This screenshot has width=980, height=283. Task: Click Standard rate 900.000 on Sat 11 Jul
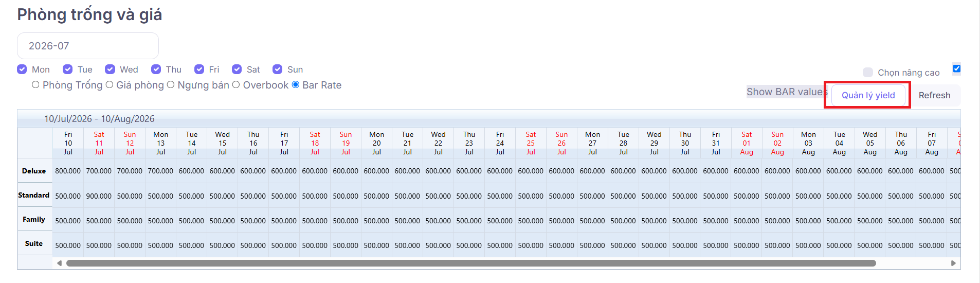click(x=99, y=196)
